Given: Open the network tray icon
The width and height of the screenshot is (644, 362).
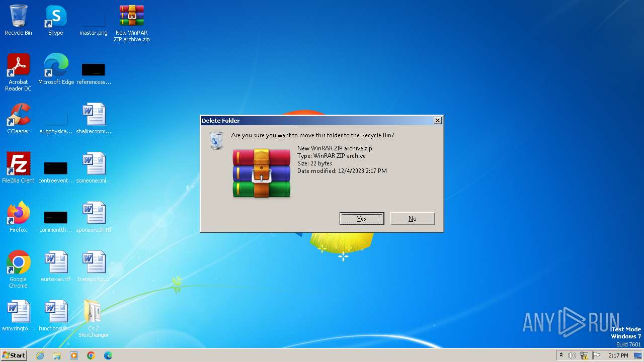Looking at the screenshot, I should [x=584, y=355].
